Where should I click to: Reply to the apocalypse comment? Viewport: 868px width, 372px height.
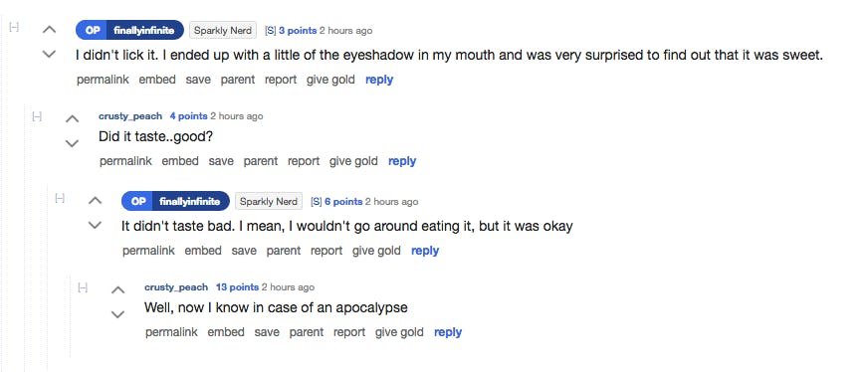pos(448,332)
